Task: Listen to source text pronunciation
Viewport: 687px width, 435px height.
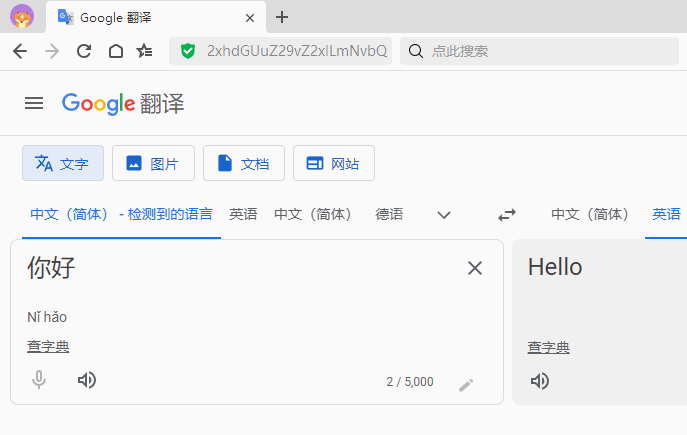Action: point(87,380)
